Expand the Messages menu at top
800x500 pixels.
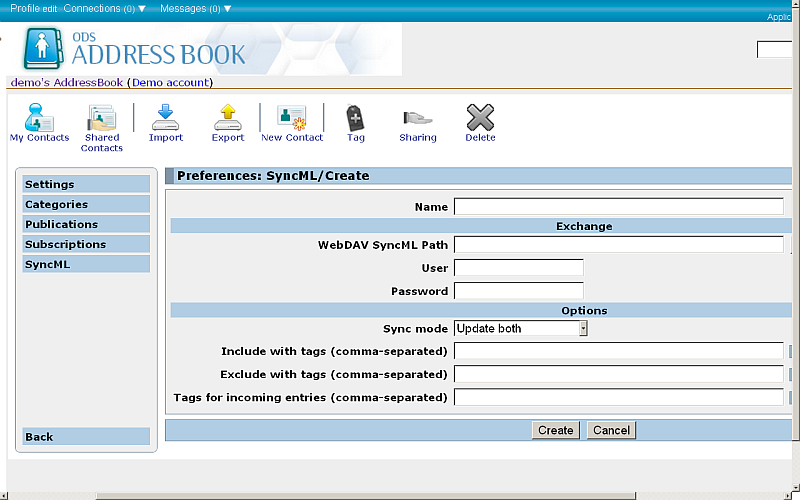pyautogui.click(x=195, y=8)
